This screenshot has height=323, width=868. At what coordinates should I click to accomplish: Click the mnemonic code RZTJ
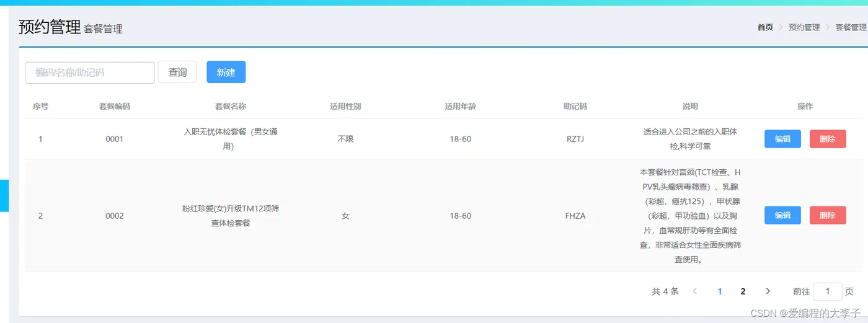575,139
